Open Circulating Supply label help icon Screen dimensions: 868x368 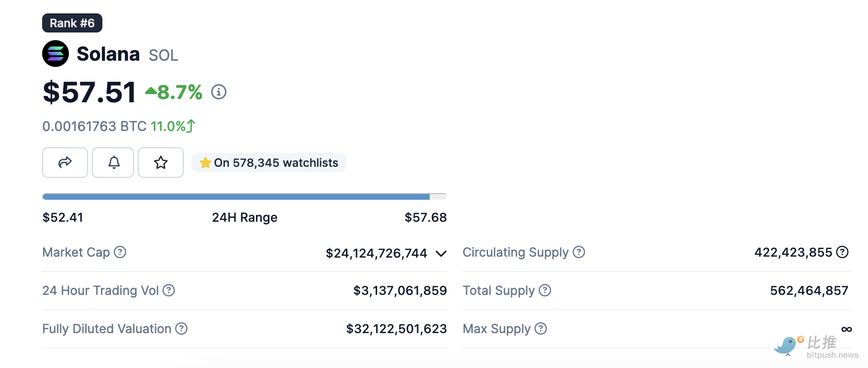pos(579,252)
